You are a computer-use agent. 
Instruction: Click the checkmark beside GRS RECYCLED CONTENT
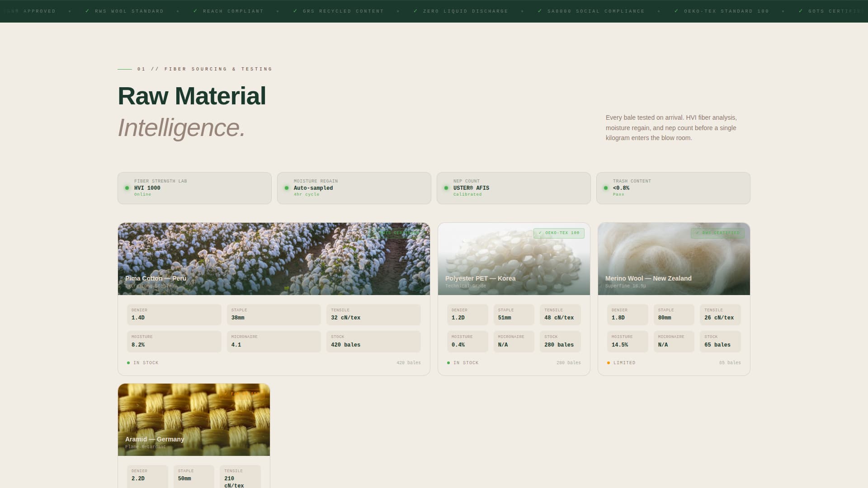coord(295,11)
